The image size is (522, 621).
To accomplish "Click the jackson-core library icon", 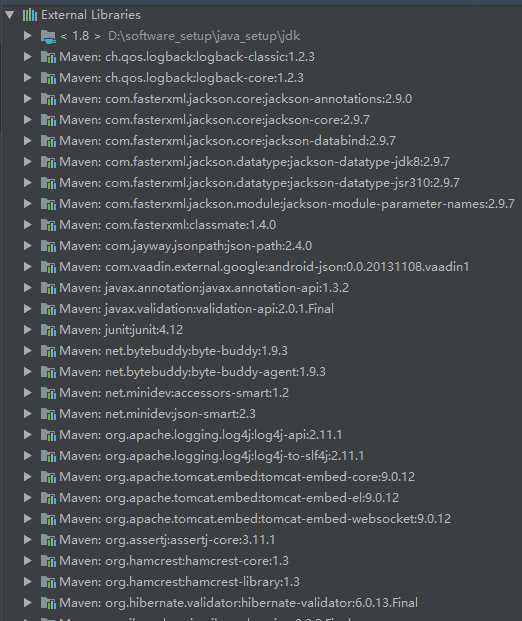I will pyautogui.click(x=48, y=120).
